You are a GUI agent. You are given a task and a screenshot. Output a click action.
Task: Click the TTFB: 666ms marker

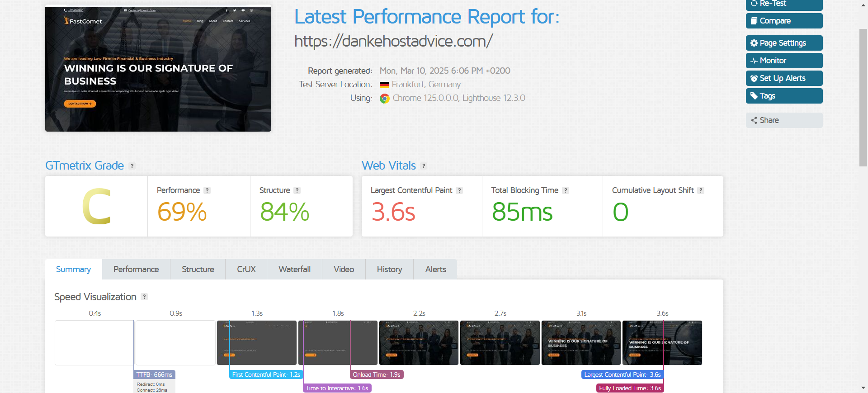[x=154, y=375]
